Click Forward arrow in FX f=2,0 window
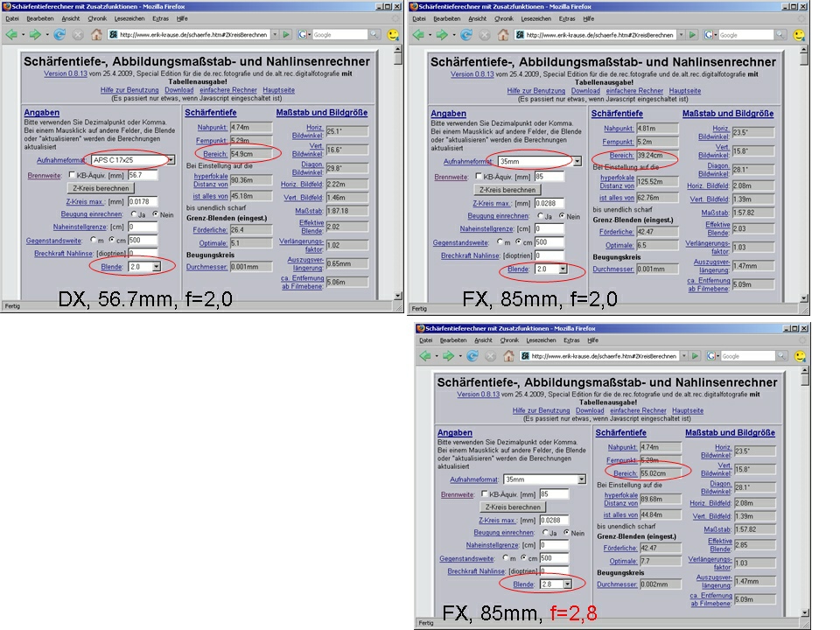The image size is (840, 630). point(441,35)
